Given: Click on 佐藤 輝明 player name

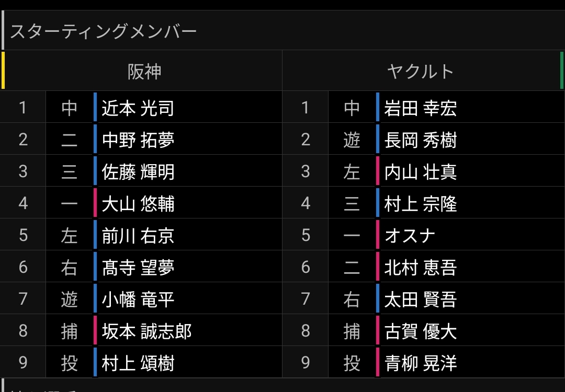Looking at the screenshot, I should pyautogui.click(x=138, y=171).
